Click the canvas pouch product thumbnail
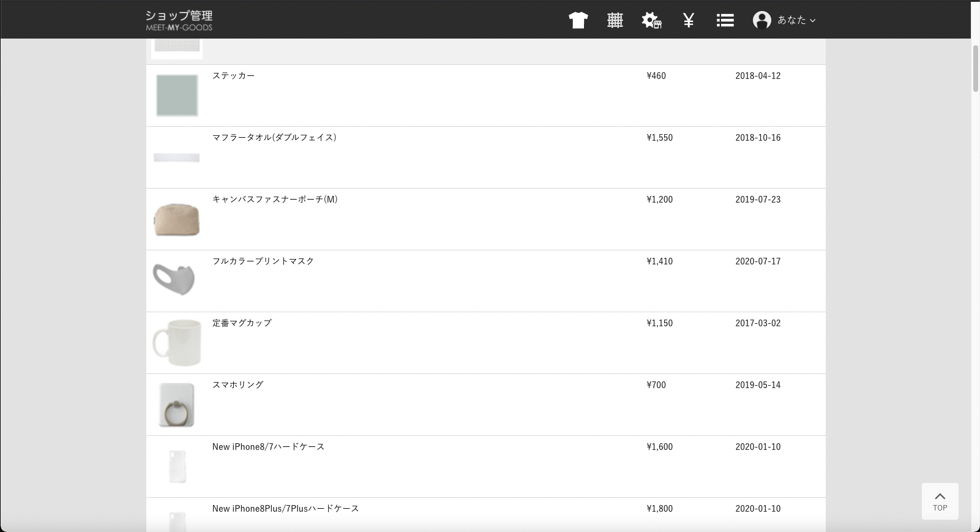 pos(177,219)
